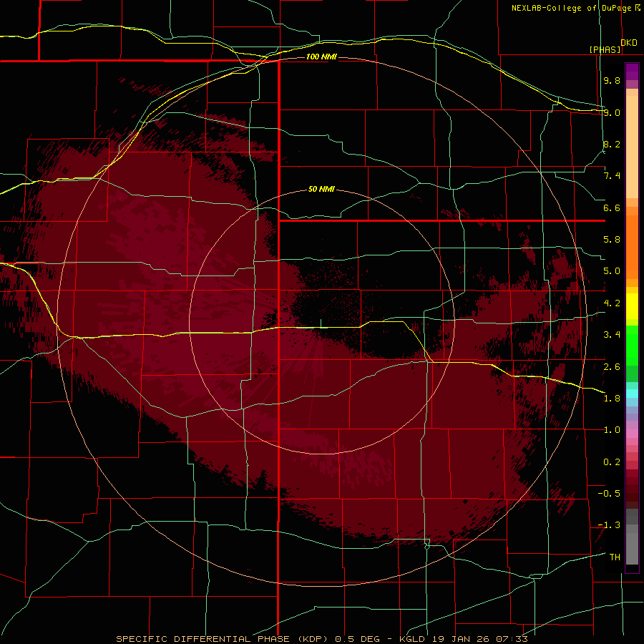Pick the peach band of the color scale
This screenshot has width=644, height=644.
(632, 144)
